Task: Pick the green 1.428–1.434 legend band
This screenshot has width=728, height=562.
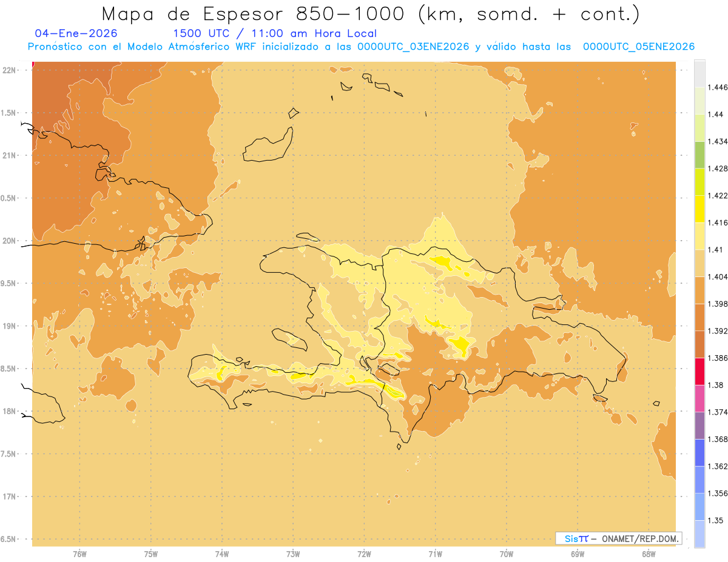Action: tap(699, 155)
